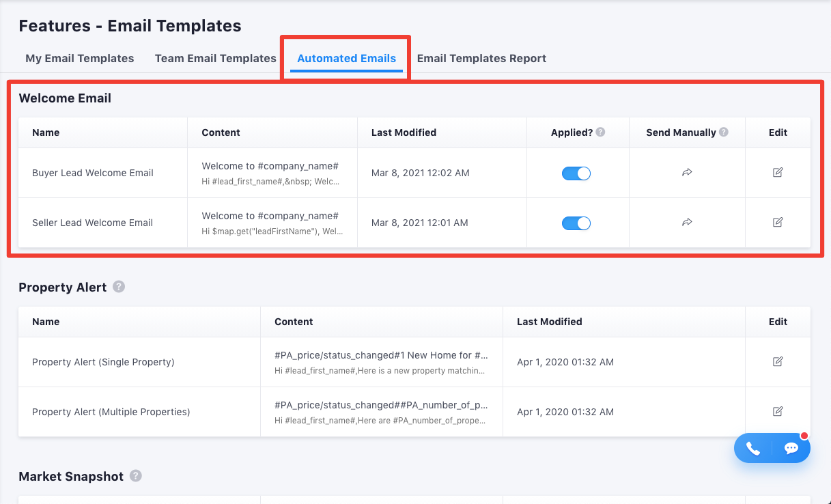The image size is (831, 504).
Task: Click the Mar 8, 2021 12:01 AM date
Action: tap(420, 223)
